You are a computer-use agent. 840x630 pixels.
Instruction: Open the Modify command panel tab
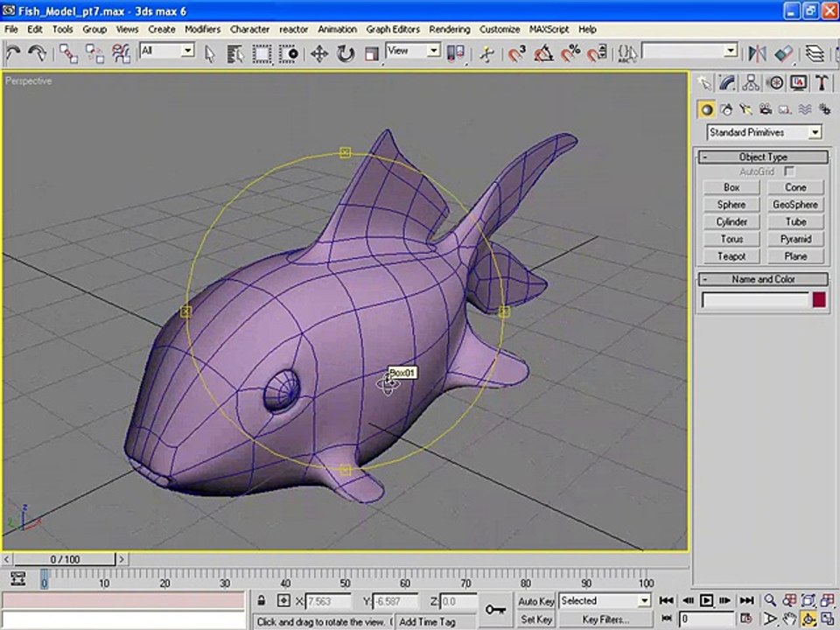[727, 82]
